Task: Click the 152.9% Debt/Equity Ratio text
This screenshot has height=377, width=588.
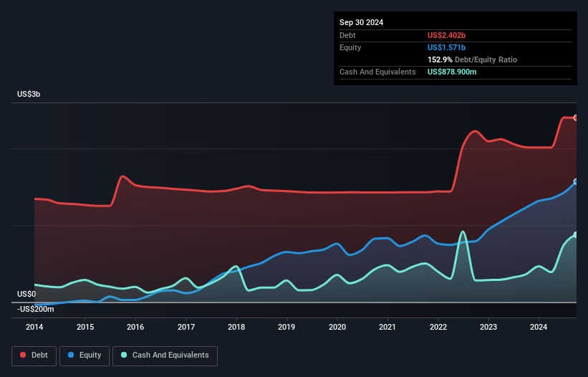Action: click(472, 59)
